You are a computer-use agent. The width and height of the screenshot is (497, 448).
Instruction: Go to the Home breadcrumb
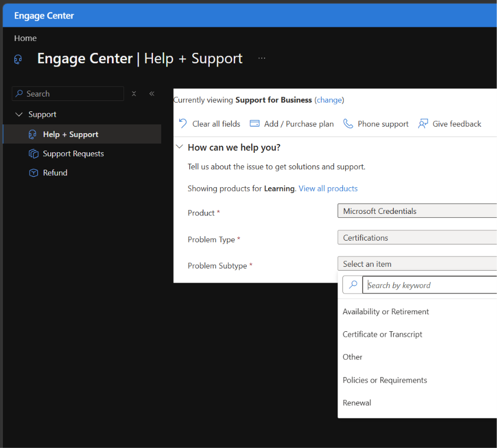[25, 38]
